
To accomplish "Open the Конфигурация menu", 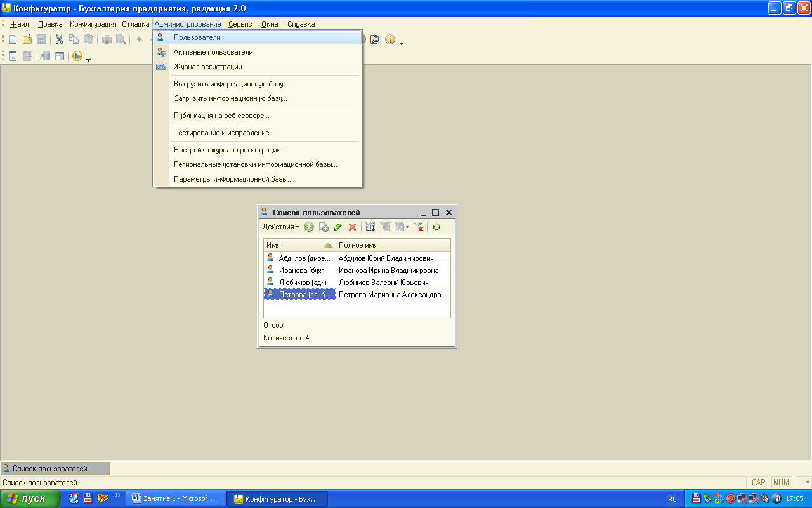I will [93, 24].
